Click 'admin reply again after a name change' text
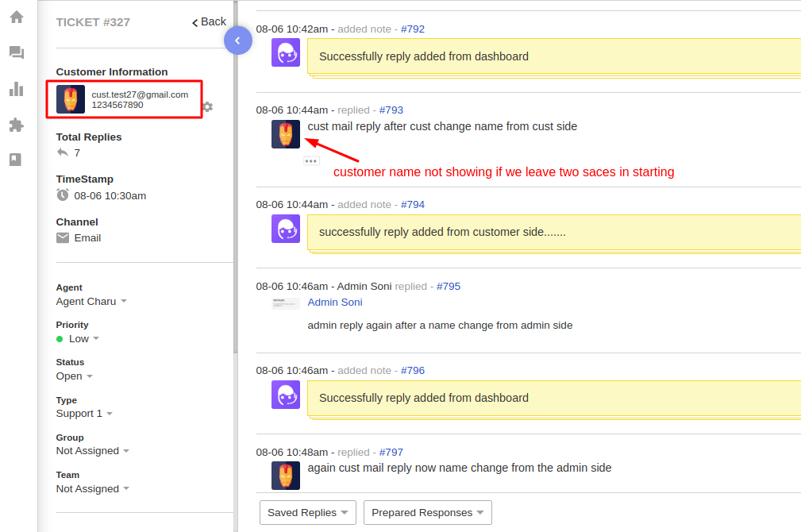The width and height of the screenshot is (801, 532). coord(440,326)
